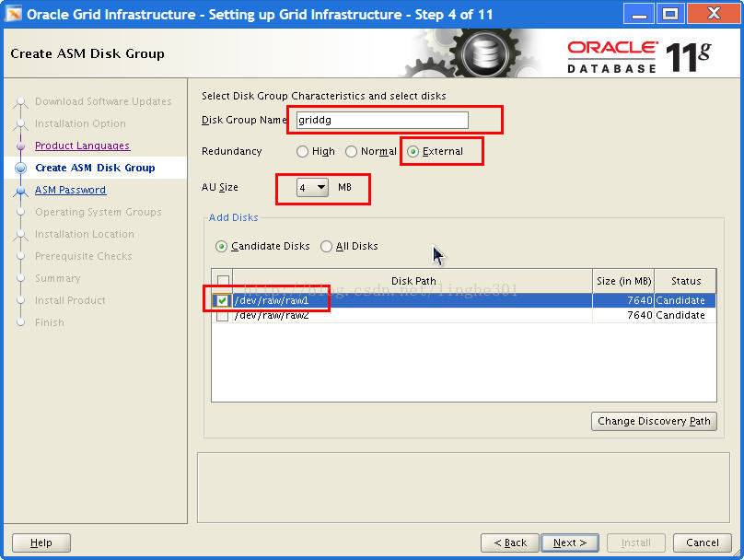Select Create ASM Disk Group step
The width and height of the screenshot is (744, 560).
pyautogui.click(x=95, y=168)
